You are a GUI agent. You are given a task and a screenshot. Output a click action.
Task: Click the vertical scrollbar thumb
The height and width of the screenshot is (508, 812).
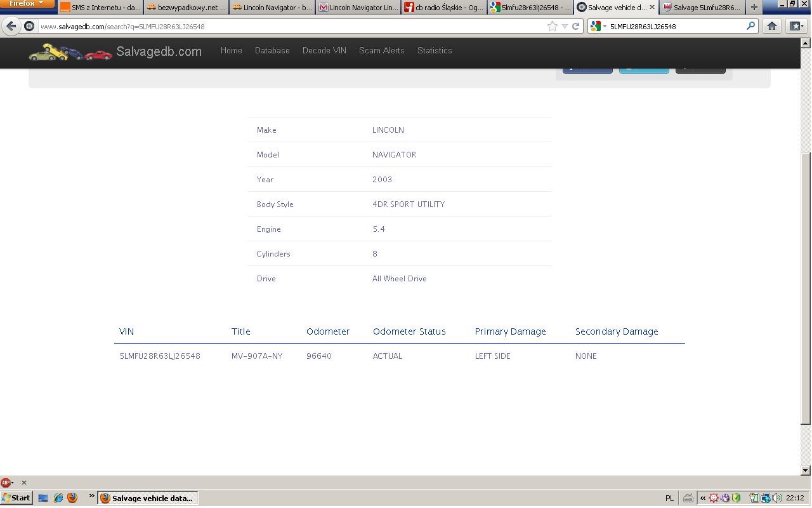click(x=806, y=289)
